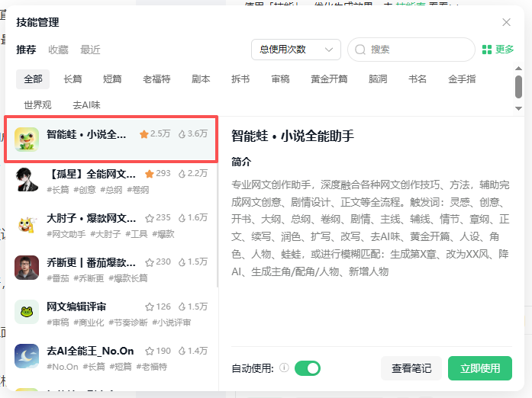
Task: Select the 【孤星】全能网文 skill title
Action: (x=92, y=174)
